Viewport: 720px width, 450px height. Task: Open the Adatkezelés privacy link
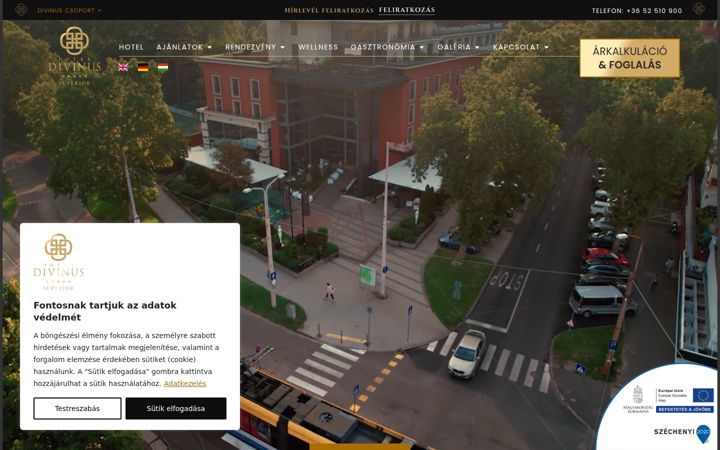(185, 383)
